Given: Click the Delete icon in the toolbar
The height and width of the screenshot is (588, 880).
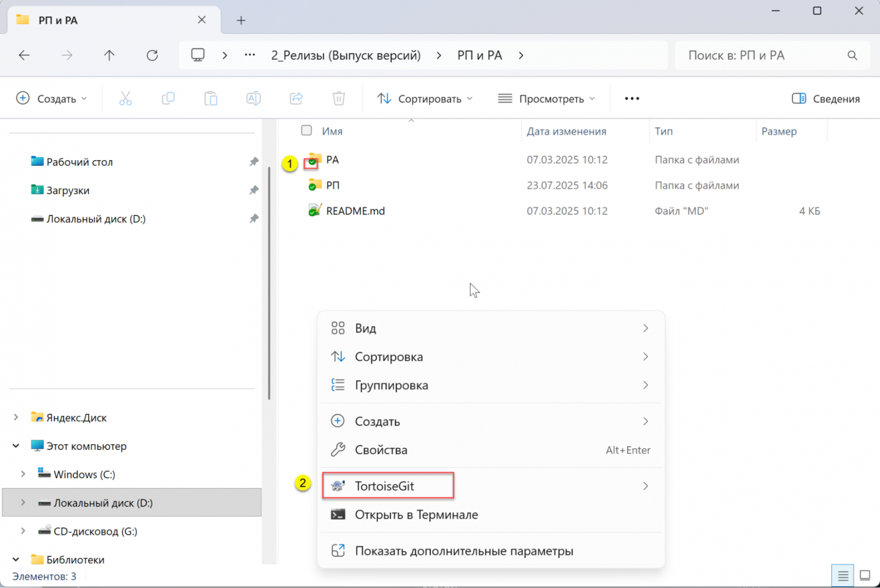Looking at the screenshot, I should (338, 98).
